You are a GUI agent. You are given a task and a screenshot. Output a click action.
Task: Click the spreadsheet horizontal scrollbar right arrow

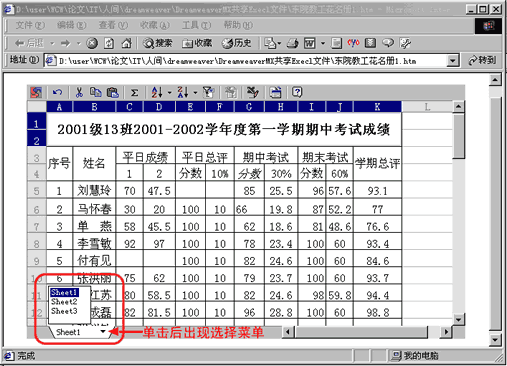446,332
